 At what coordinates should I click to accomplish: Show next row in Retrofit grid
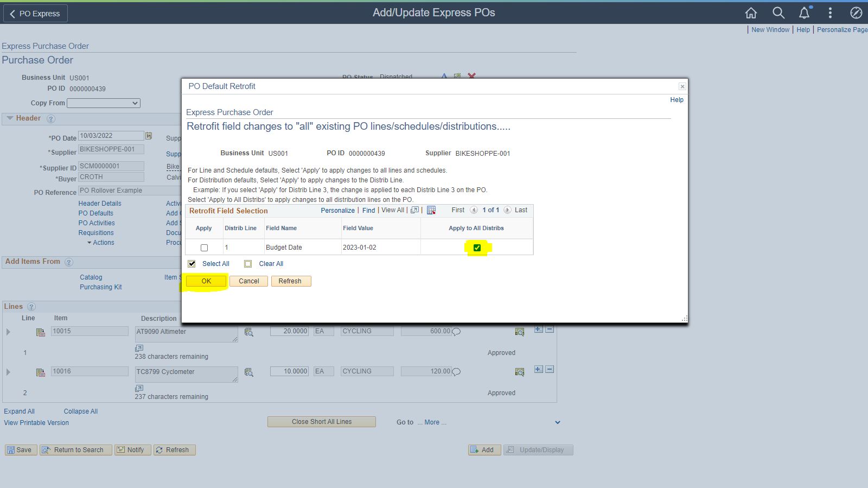pyautogui.click(x=507, y=210)
